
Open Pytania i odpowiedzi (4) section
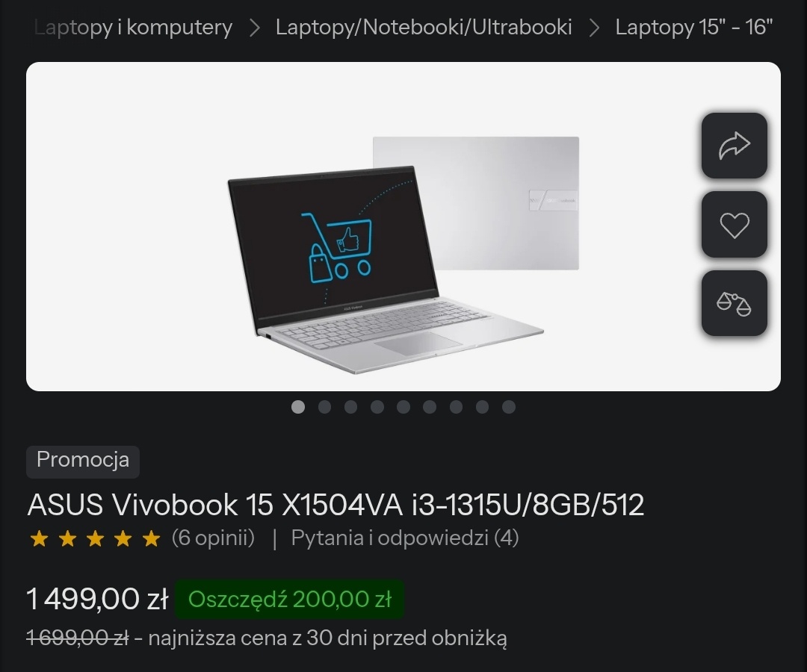pos(405,538)
